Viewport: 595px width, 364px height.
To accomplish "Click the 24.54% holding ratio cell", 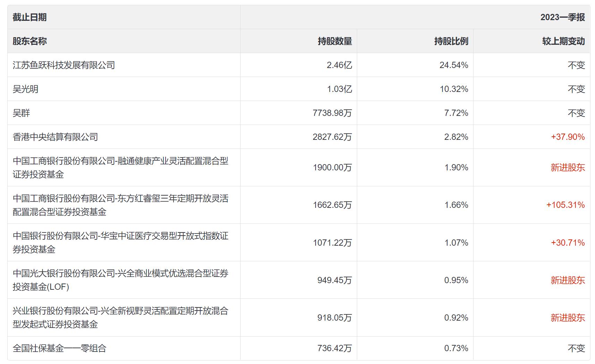I will click(454, 65).
